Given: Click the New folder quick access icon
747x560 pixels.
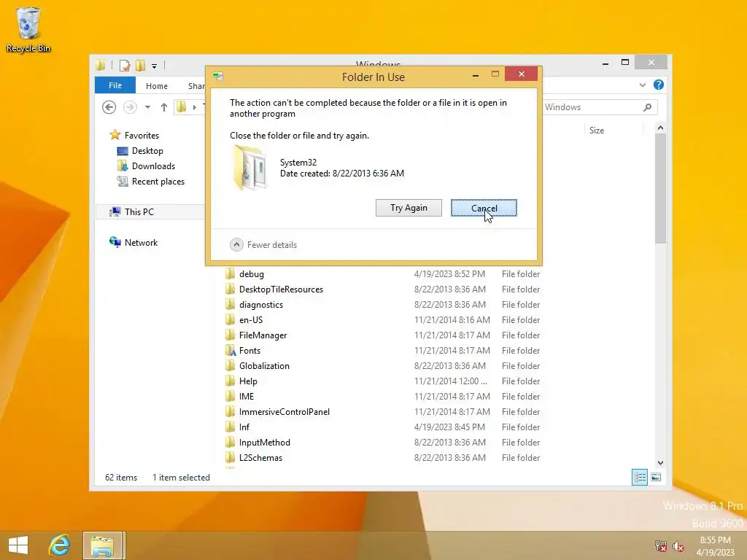Looking at the screenshot, I should pyautogui.click(x=141, y=65).
